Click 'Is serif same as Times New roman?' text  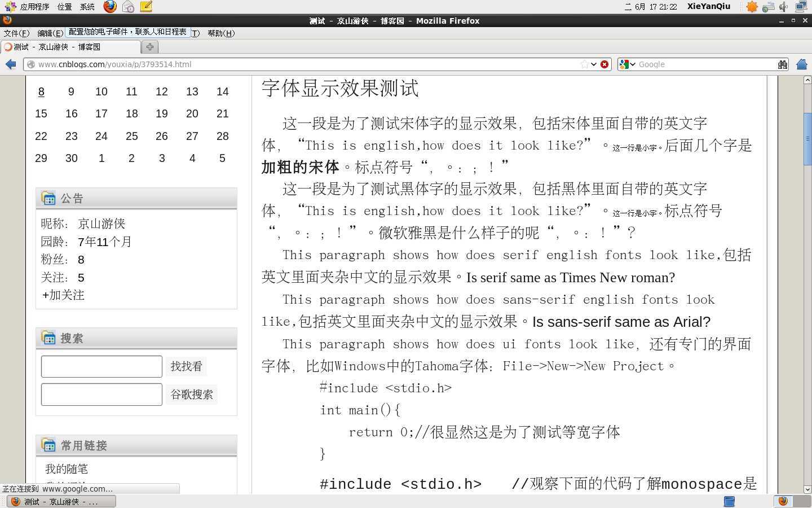(x=571, y=277)
